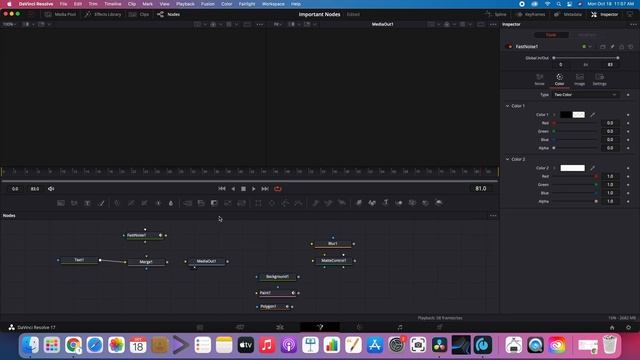
Task: Open the Type dropdown showing Two Color
Action: pos(585,95)
